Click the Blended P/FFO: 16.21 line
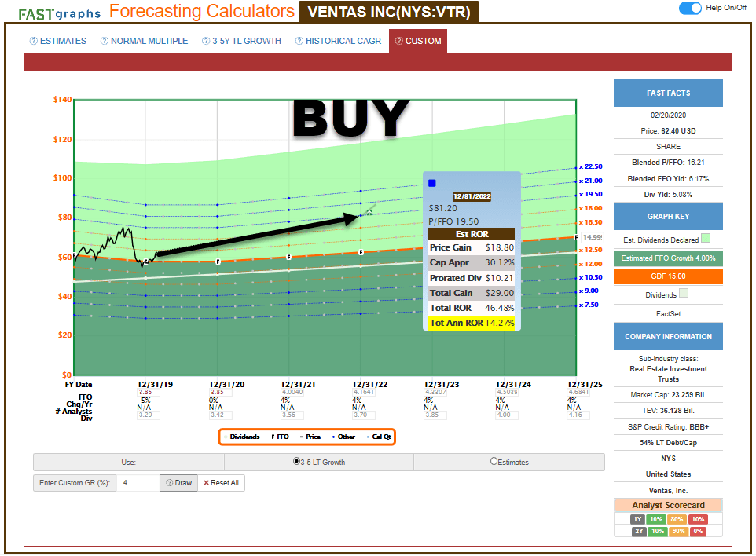Viewport: 756px width, 556px height. point(668,163)
